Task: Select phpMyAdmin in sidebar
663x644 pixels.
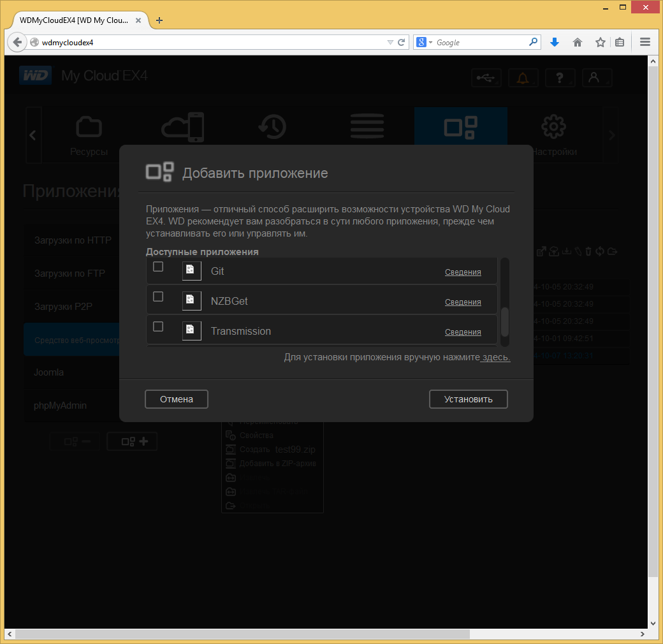Action: tap(60, 406)
